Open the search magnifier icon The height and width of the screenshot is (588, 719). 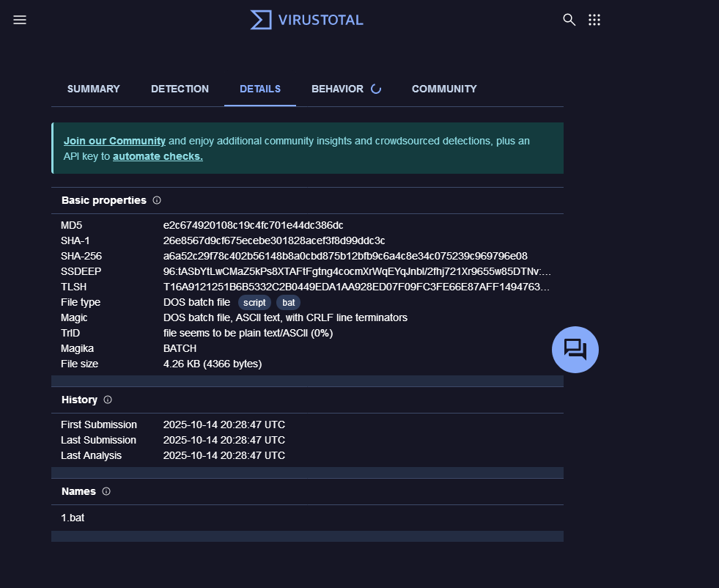tap(569, 20)
